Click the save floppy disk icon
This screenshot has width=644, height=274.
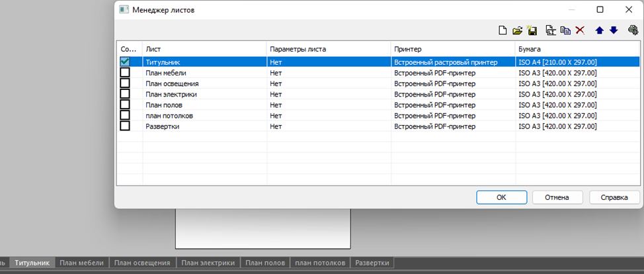pyautogui.click(x=530, y=30)
